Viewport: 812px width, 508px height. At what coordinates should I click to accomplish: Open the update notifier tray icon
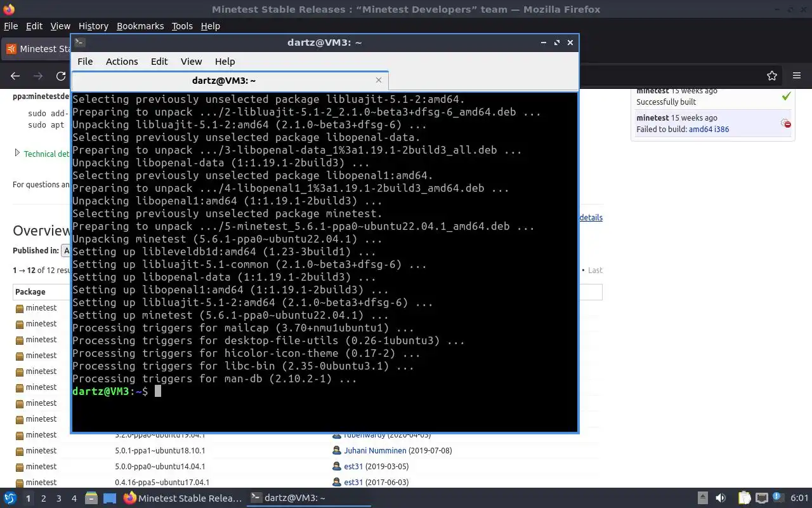point(777,498)
